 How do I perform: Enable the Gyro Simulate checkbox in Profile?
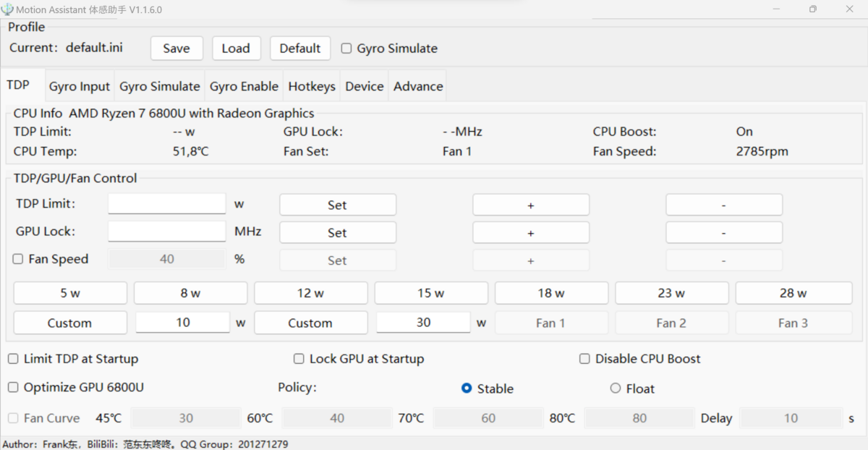coord(346,48)
